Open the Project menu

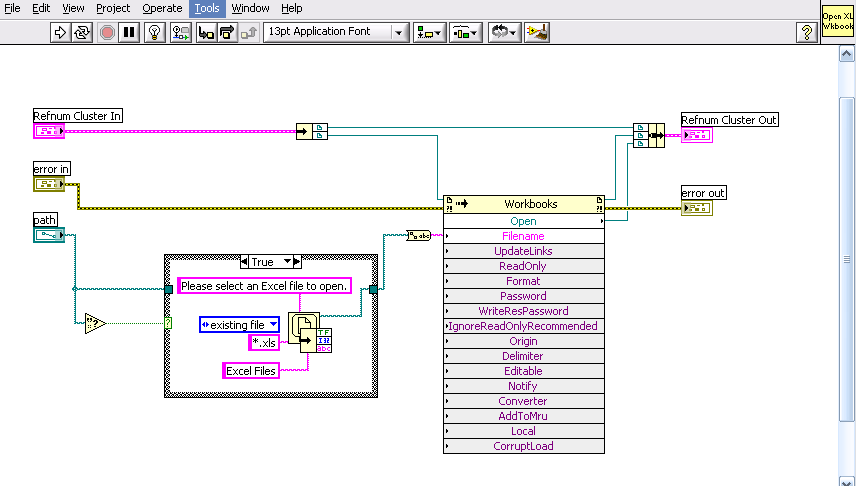(113, 8)
